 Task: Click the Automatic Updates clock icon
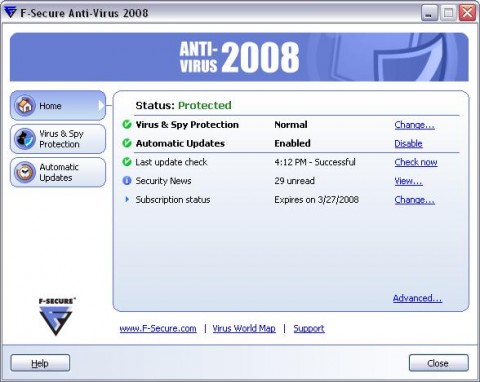(25, 172)
